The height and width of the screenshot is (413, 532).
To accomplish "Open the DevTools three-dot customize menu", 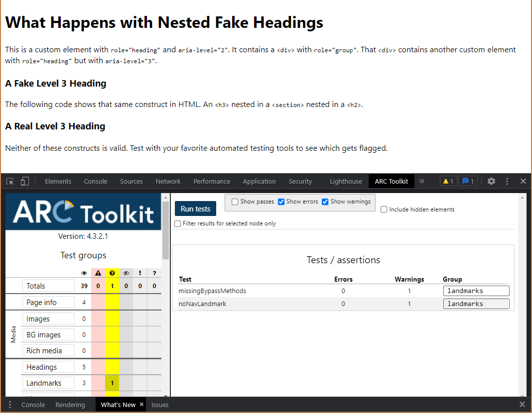I will 507,181.
